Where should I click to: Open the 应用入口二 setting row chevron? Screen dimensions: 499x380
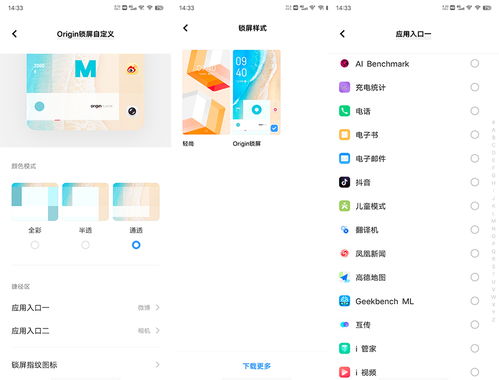pos(158,331)
